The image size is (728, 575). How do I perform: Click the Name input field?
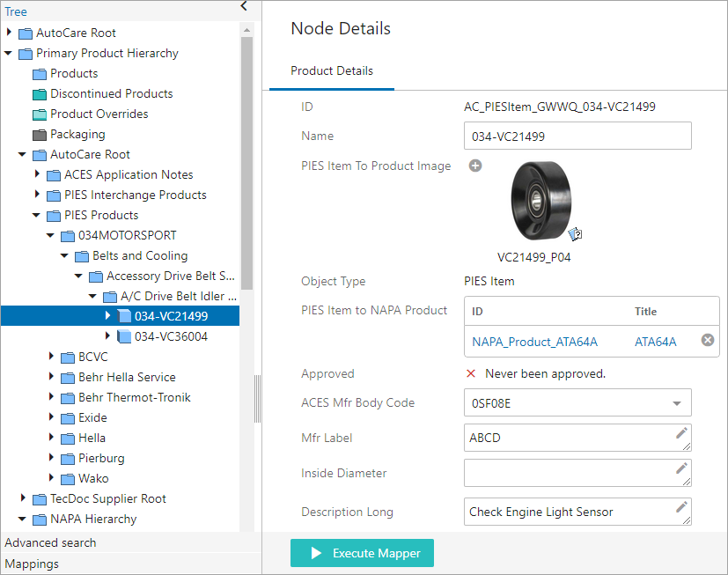(x=577, y=136)
